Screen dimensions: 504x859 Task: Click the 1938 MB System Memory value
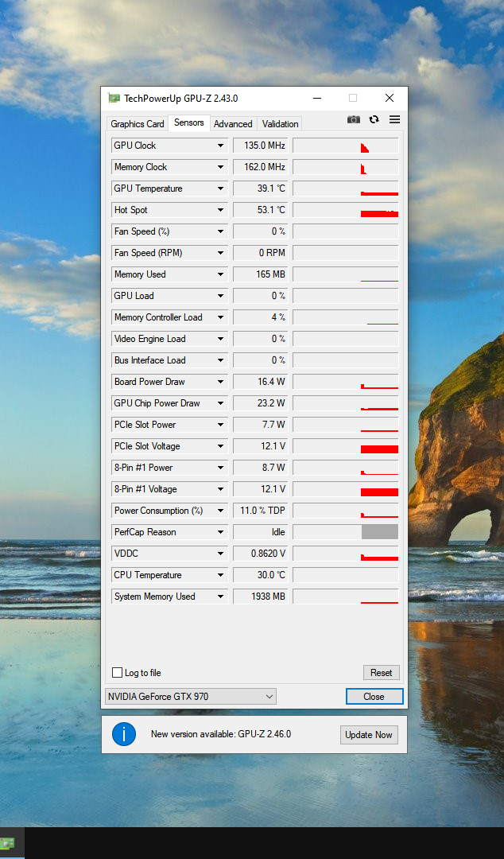pos(260,597)
